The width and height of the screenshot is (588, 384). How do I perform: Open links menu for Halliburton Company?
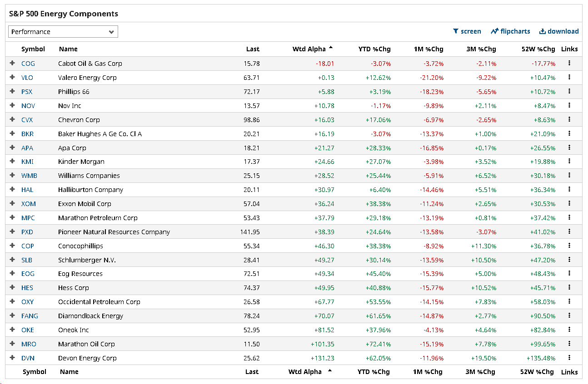569,190
